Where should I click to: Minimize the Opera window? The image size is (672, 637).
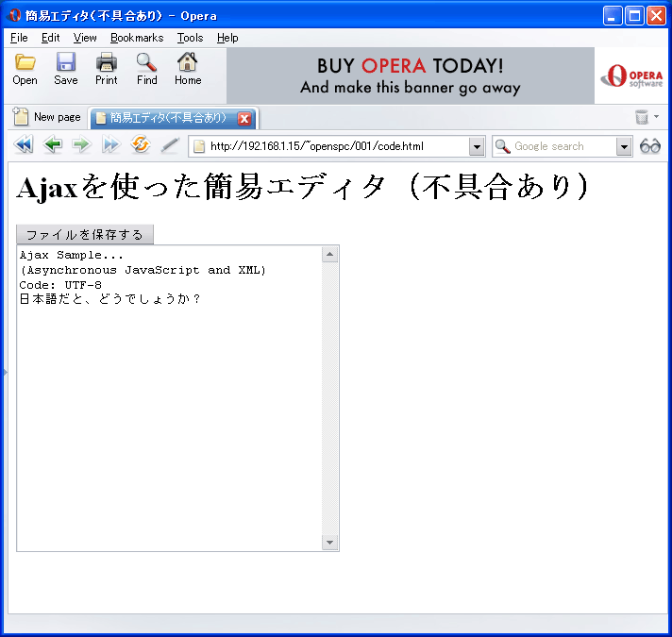click(612, 16)
